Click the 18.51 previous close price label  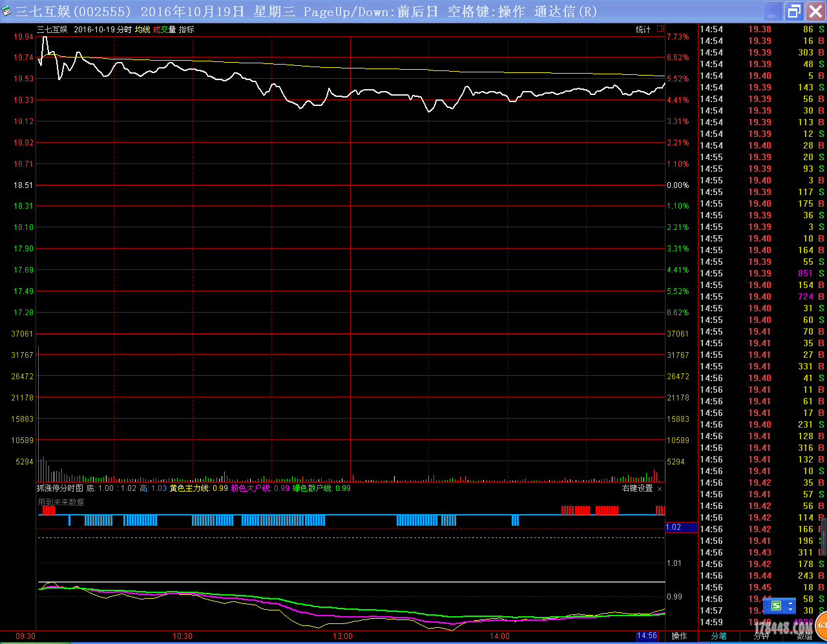pos(24,185)
